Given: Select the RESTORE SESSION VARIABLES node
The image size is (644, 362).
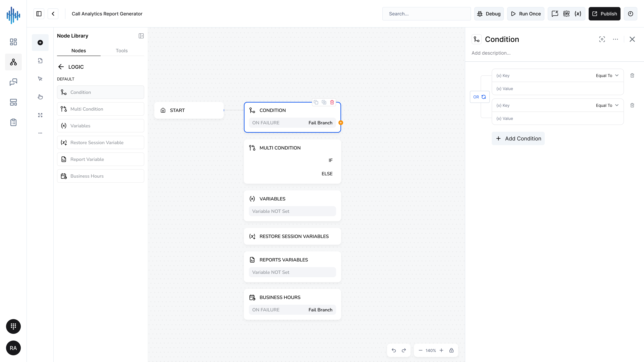Looking at the screenshot, I should click(292, 236).
